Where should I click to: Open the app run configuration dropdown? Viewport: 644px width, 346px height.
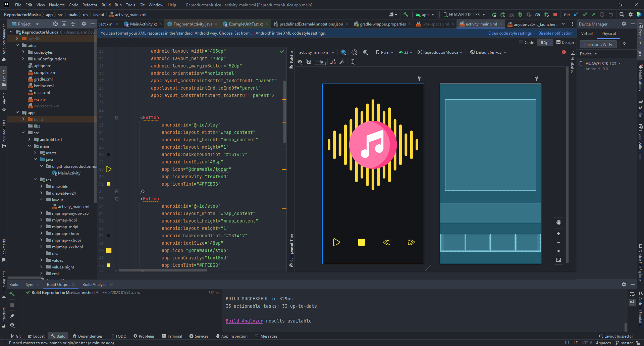coord(425,14)
